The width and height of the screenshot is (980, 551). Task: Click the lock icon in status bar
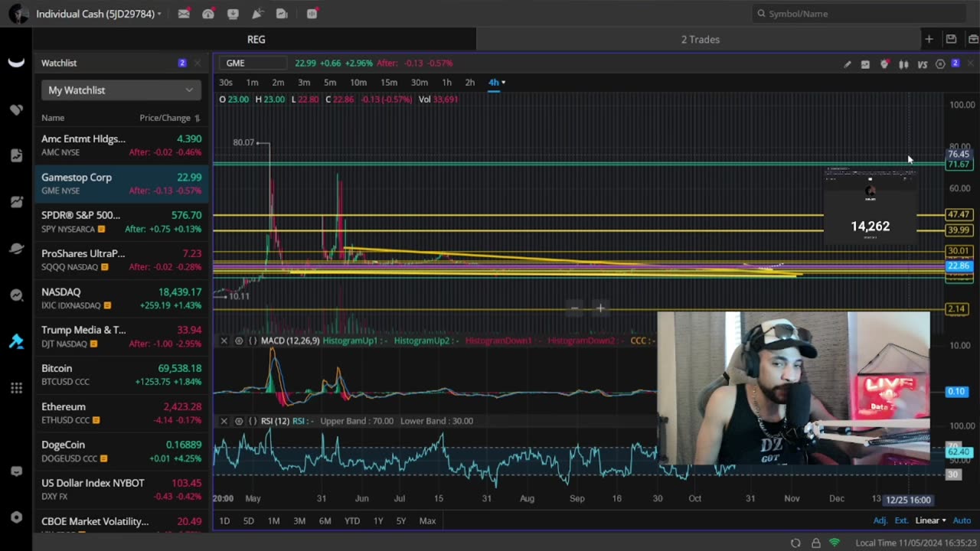(815, 543)
